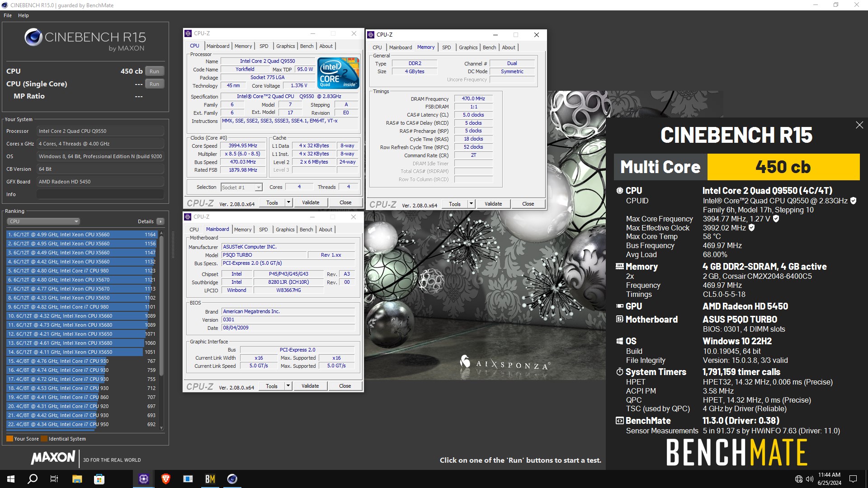Open volume icon in system tray

click(x=809, y=479)
